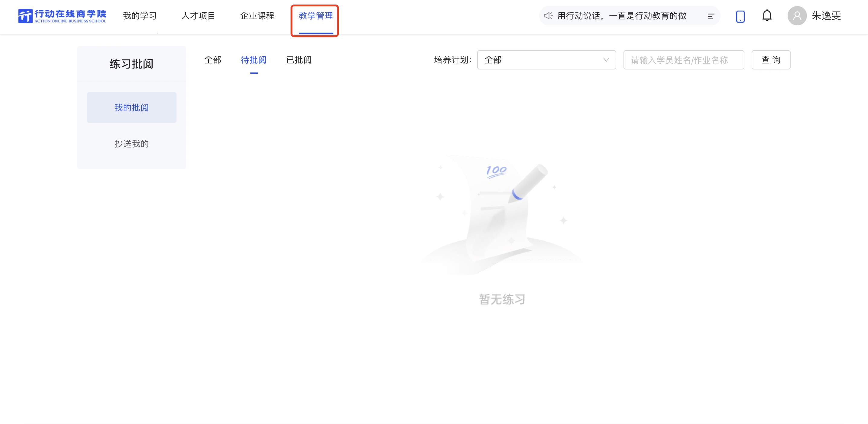The image size is (868, 424).
Task: Select the 待批阅 tab
Action: (254, 60)
